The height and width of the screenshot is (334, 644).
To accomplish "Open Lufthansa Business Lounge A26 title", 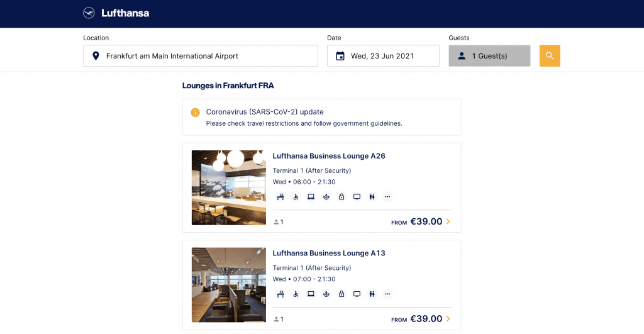I will (x=329, y=156).
